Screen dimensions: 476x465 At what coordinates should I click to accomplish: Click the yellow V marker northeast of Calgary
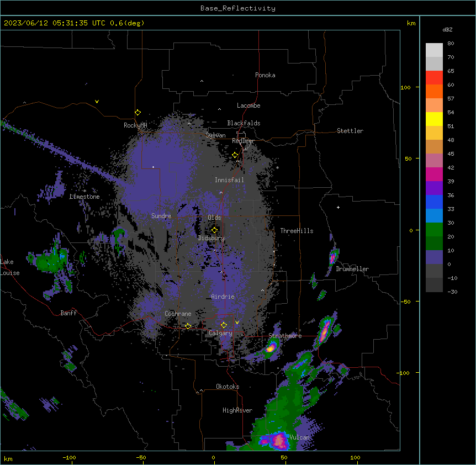(x=237, y=323)
